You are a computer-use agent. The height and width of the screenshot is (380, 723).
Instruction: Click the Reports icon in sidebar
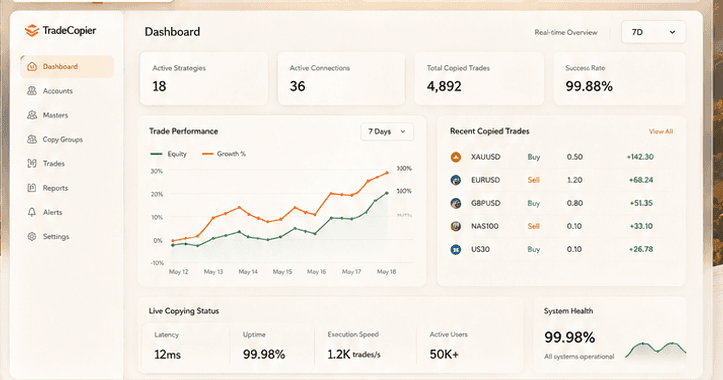coord(32,188)
